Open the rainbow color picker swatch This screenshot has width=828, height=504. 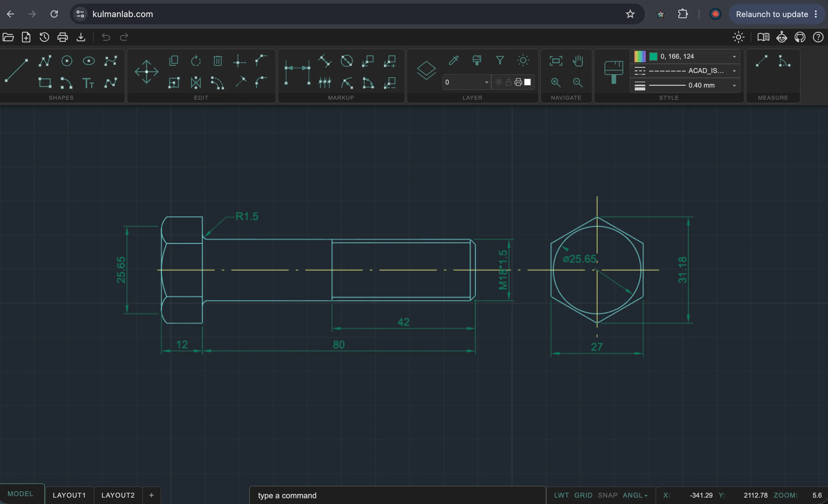pos(639,57)
